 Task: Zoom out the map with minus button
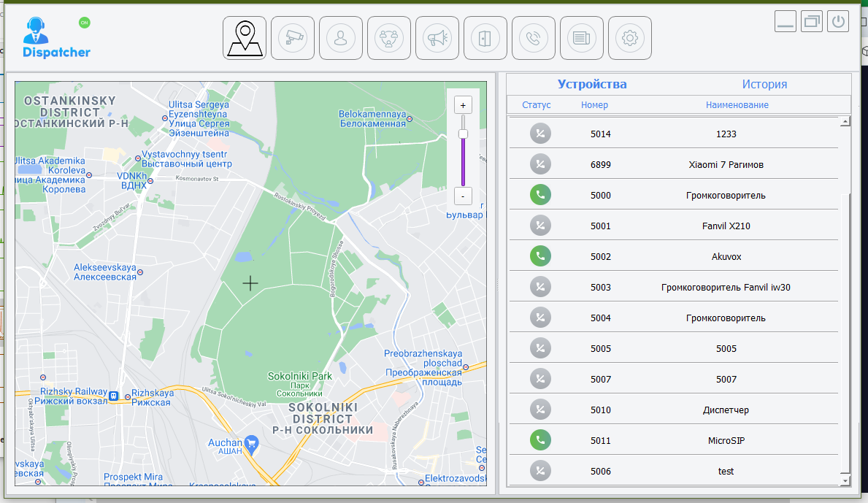(x=463, y=196)
